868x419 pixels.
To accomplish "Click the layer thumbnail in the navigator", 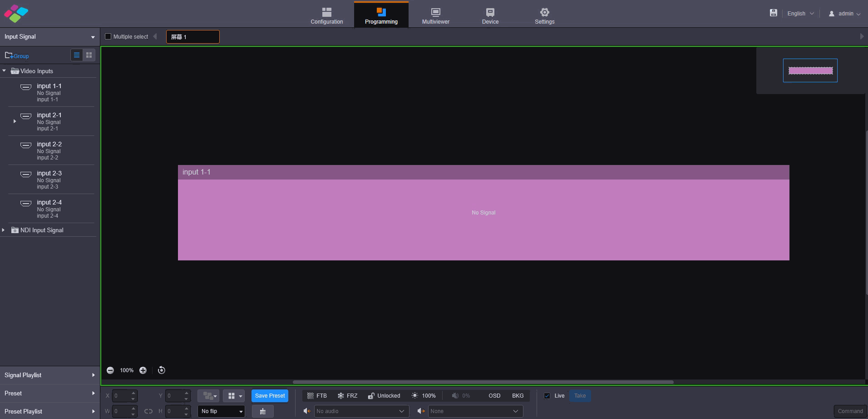I will 810,70.
